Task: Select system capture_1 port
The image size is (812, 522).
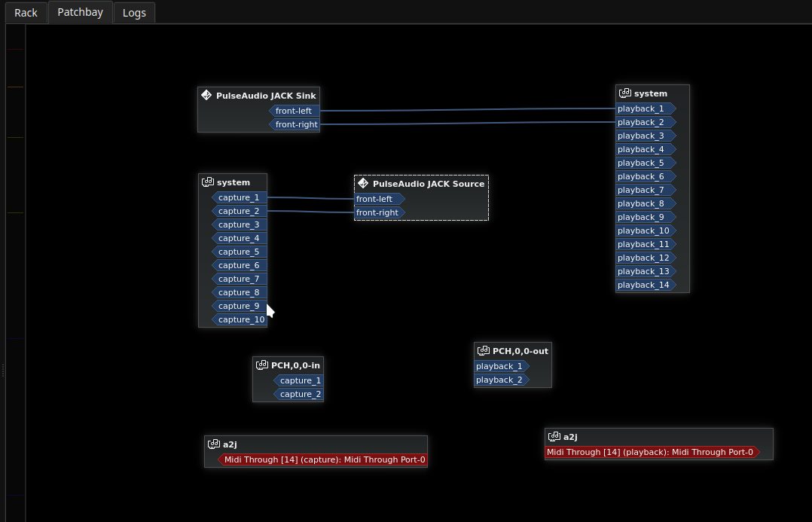Action: 240,197
